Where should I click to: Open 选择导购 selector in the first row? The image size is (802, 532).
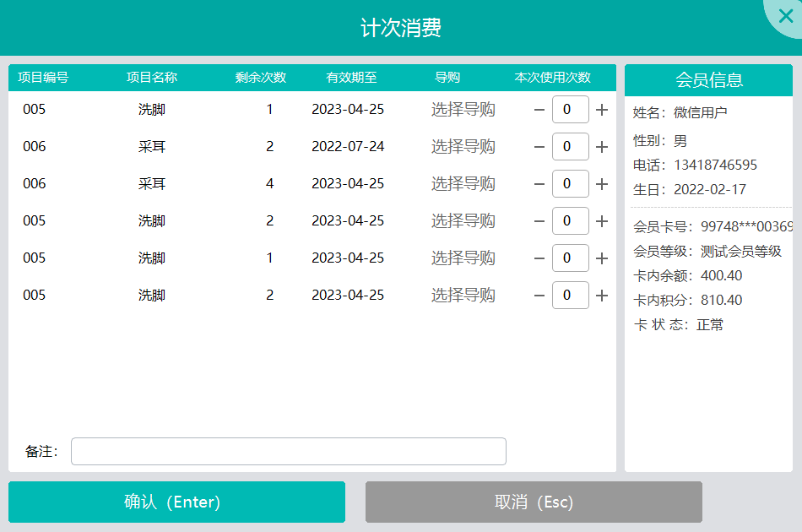(x=463, y=110)
